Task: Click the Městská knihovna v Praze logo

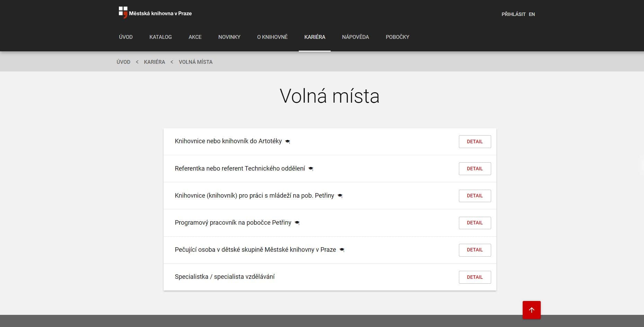Action: coord(155,13)
